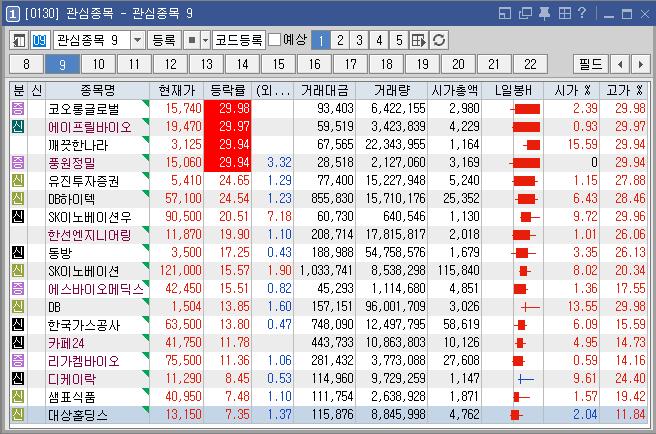Click the refresh icon

click(439, 41)
